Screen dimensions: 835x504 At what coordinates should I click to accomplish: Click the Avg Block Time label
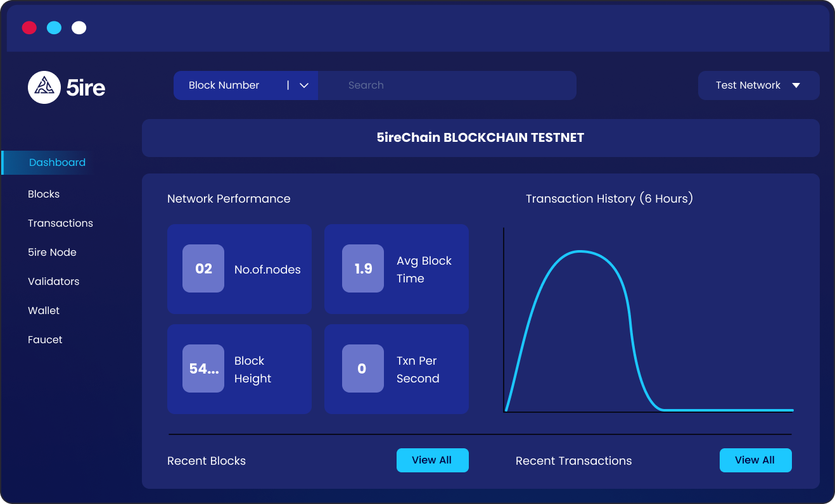click(x=424, y=270)
